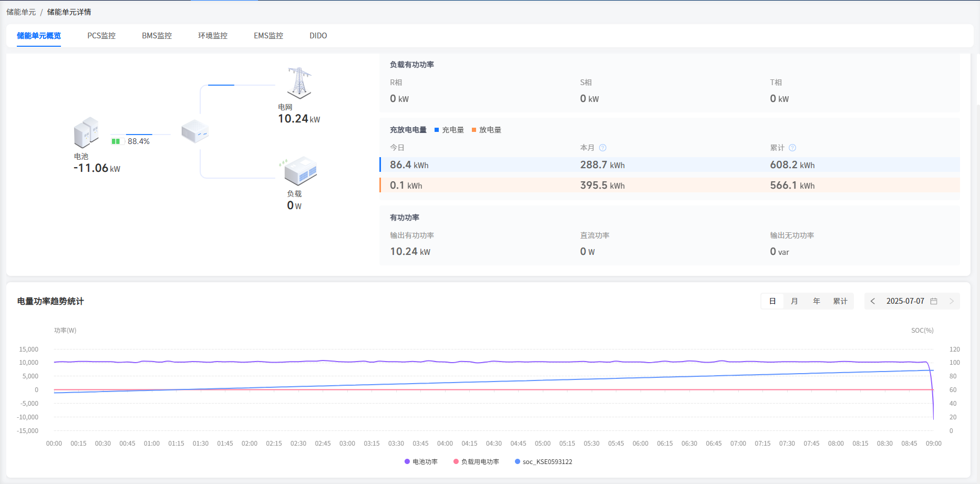Screen dimensions: 980x484
Task: Go to next day with right chevron
Action: tap(952, 301)
